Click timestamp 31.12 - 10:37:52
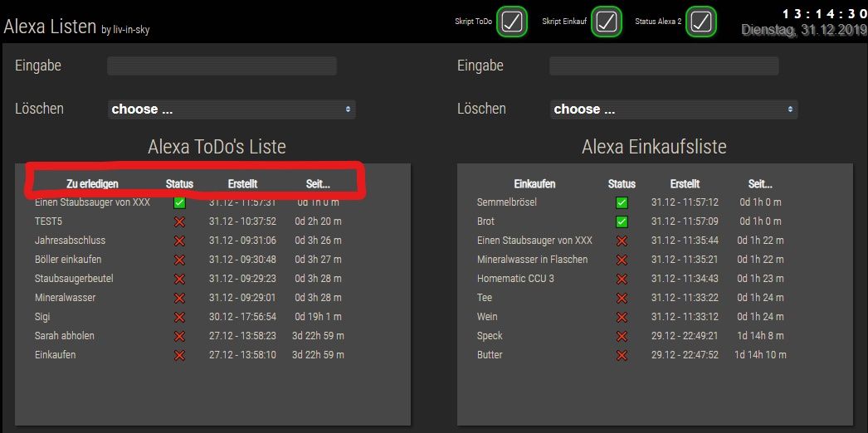 242,221
